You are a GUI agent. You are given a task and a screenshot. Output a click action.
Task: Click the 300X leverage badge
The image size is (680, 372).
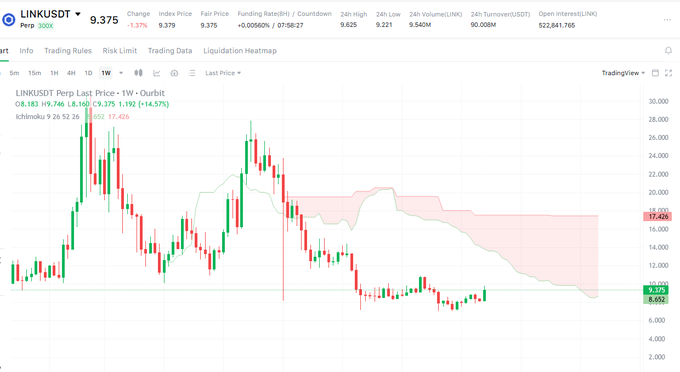click(x=46, y=26)
